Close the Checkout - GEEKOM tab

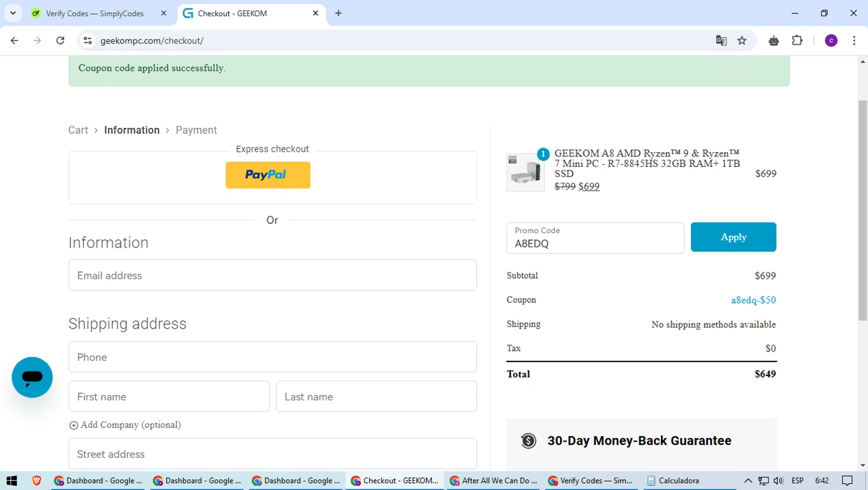(x=315, y=13)
